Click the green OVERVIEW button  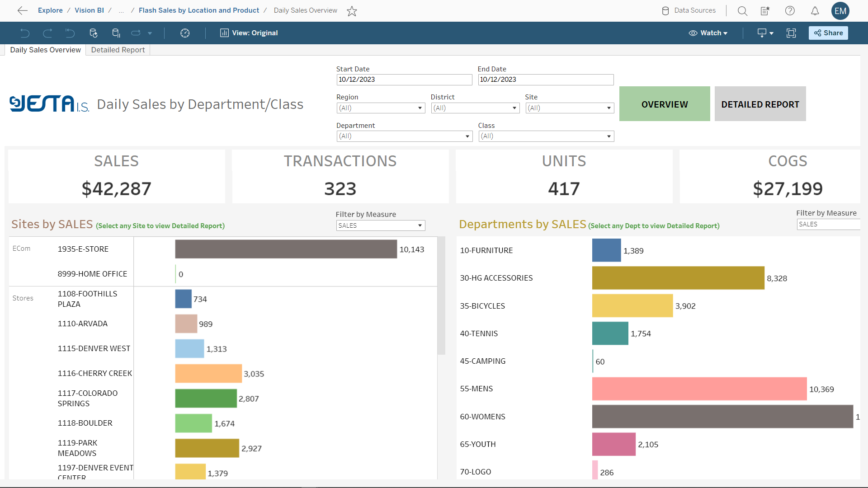tap(664, 104)
